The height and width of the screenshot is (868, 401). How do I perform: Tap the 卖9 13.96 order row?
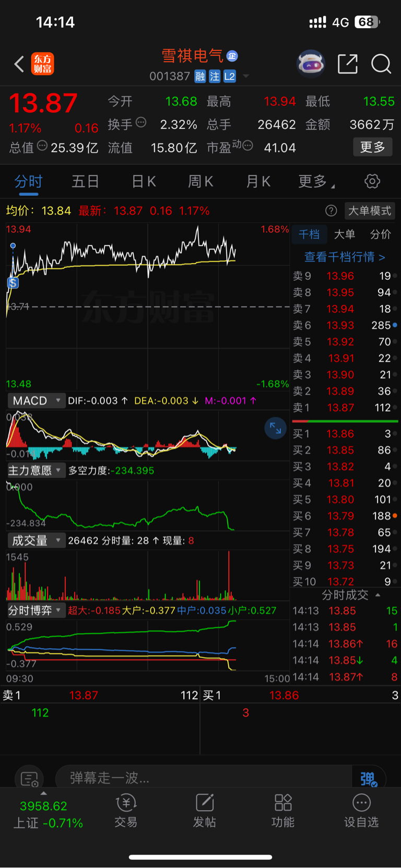coord(345,276)
